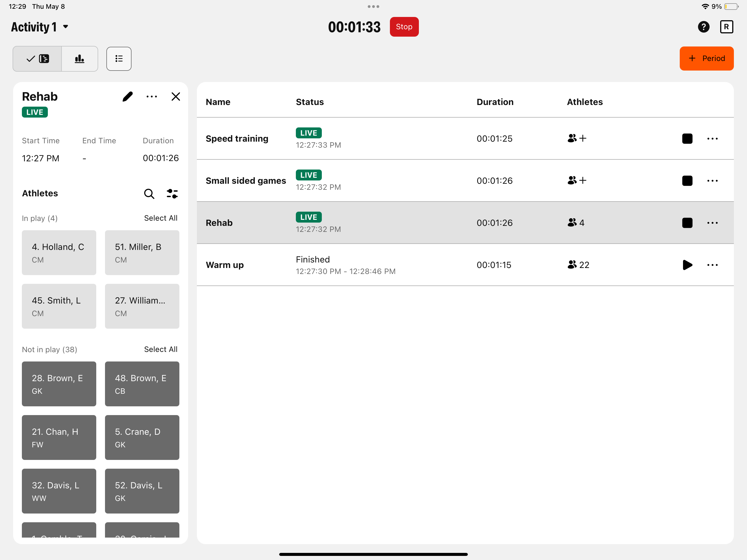
Task: Open the Rehab panel overflow menu
Action: (x=152, y=97)
